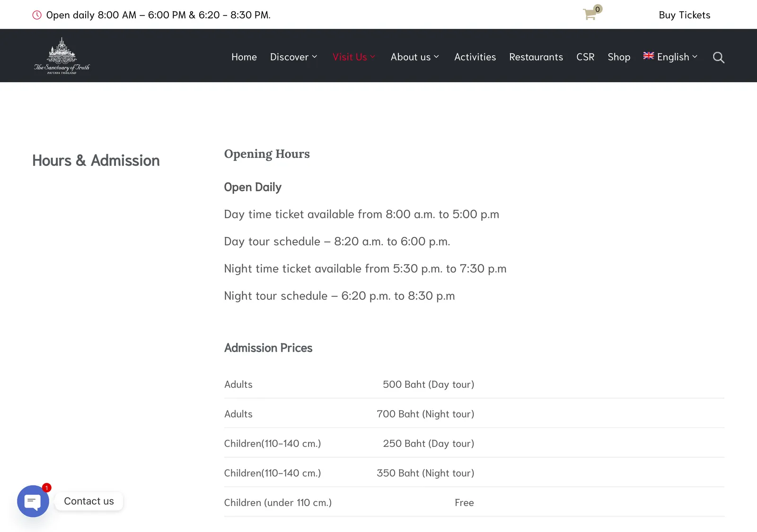The image size is (757, 532).
Task: Click the Opening Hours heading
Action: (267, 154)
